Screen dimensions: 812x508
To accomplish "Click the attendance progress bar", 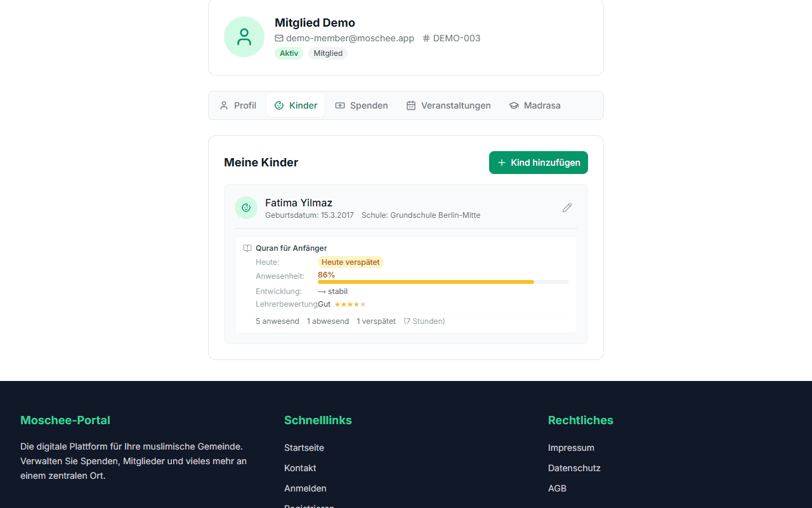I will [x=443, y=282].
